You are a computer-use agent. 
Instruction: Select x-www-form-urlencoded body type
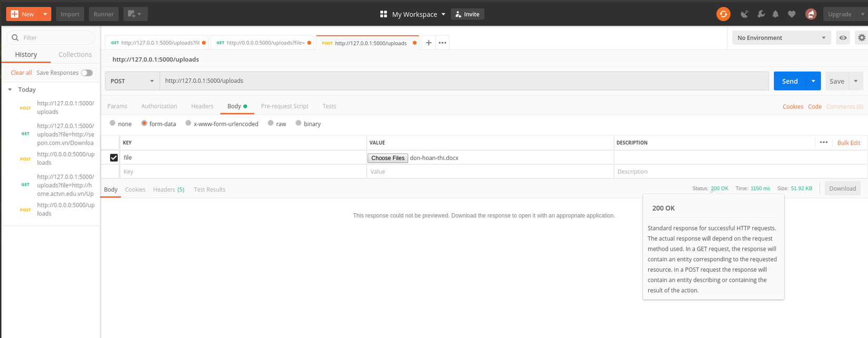[x=188, y=123]
